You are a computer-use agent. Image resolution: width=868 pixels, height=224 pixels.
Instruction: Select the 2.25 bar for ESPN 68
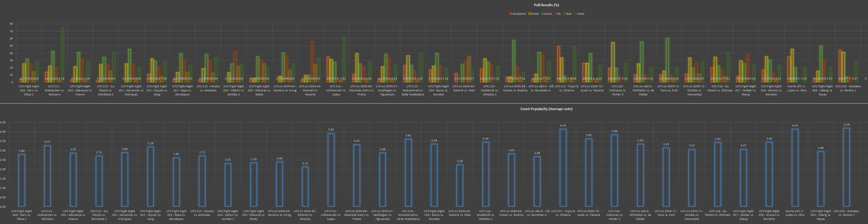pos(460,186)
